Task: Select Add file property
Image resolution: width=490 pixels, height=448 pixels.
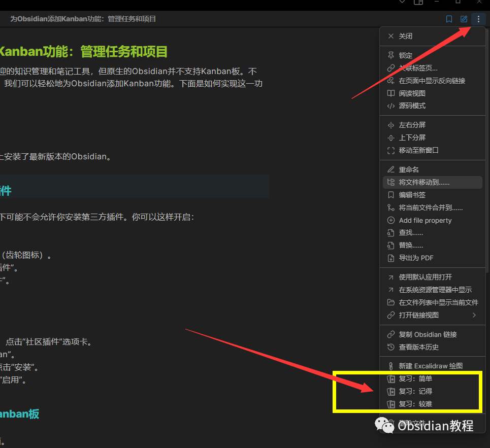Action: click(x=433, y=220)
